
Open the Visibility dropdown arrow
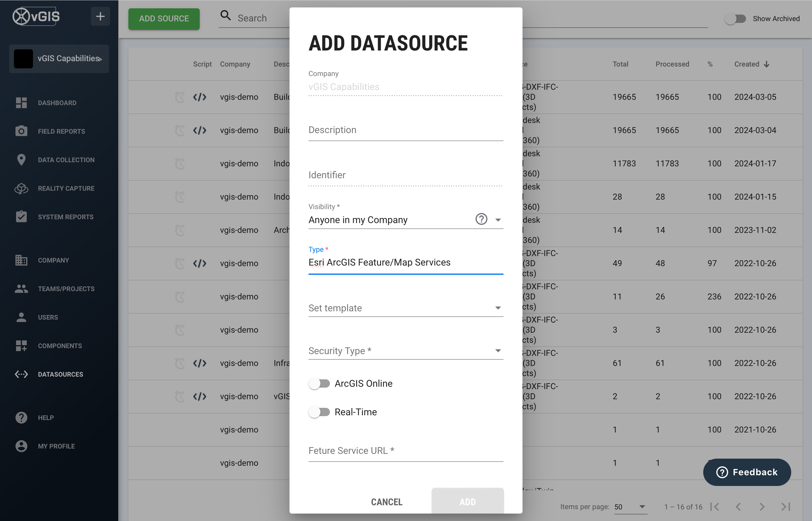[498, 220]
